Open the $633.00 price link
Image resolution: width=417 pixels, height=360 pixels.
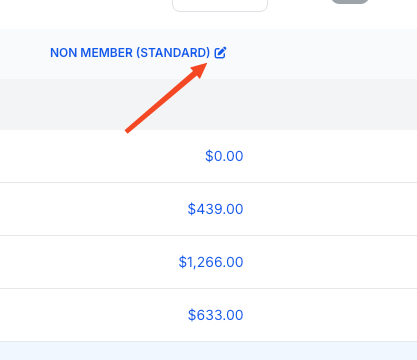[x=215, y=315]
